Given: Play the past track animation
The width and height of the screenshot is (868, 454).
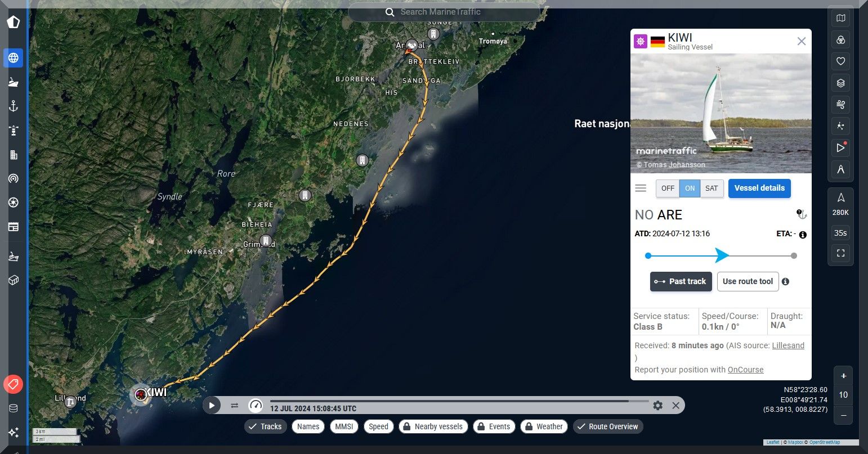Looking at the screenshot, I should (x=212, y=405).
